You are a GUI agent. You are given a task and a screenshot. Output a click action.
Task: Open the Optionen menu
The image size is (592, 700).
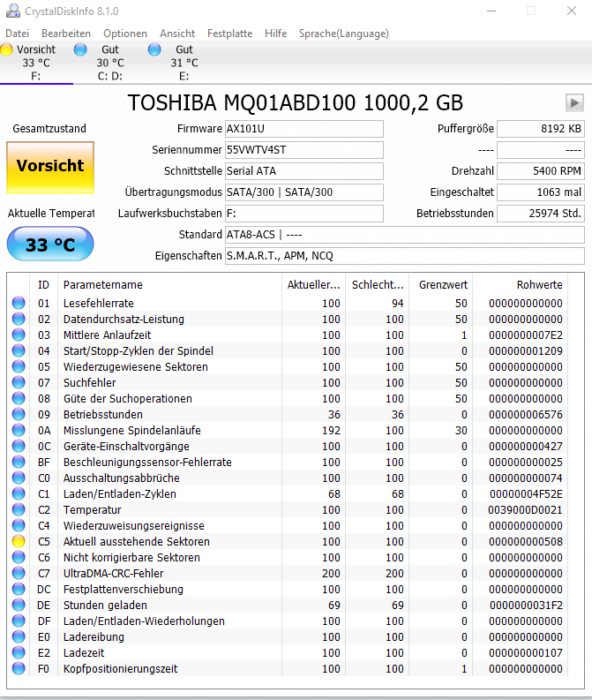[x=125, y=34]
